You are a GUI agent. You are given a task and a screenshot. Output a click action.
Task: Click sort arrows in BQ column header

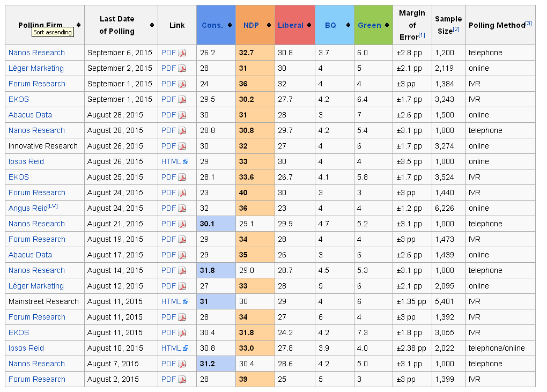(x=348, y=25)
